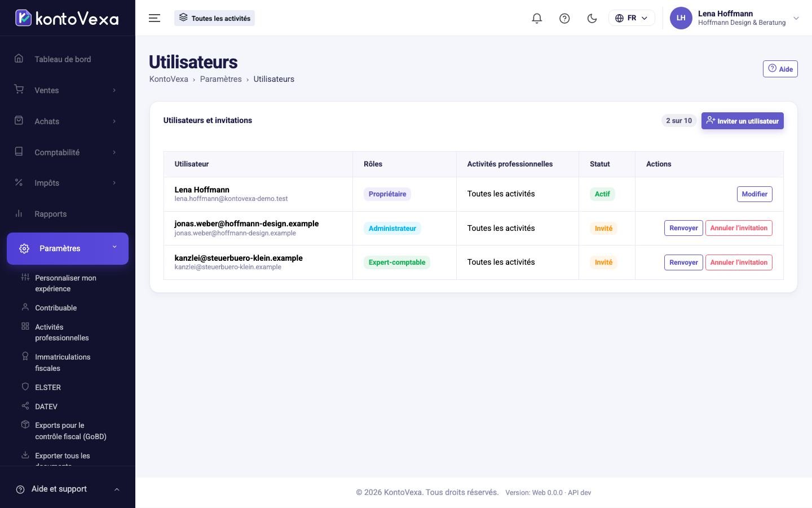812x508 pixels.
Task: Open the Toutes les activités selector
Action: (214, 18)
